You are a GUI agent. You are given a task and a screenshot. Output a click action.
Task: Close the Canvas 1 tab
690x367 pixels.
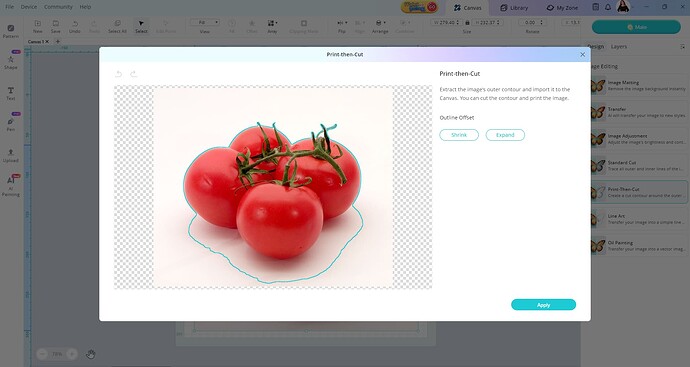pyautogui.click(x=47, y=41)
